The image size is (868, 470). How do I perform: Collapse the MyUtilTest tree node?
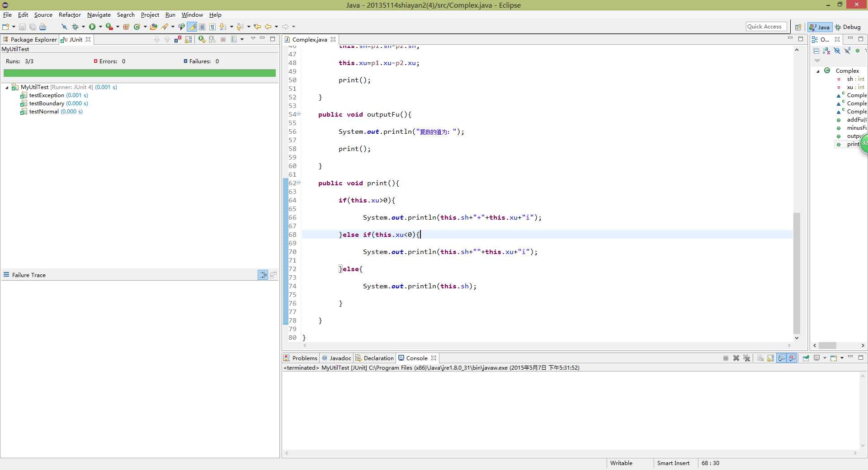coord(7,87)
